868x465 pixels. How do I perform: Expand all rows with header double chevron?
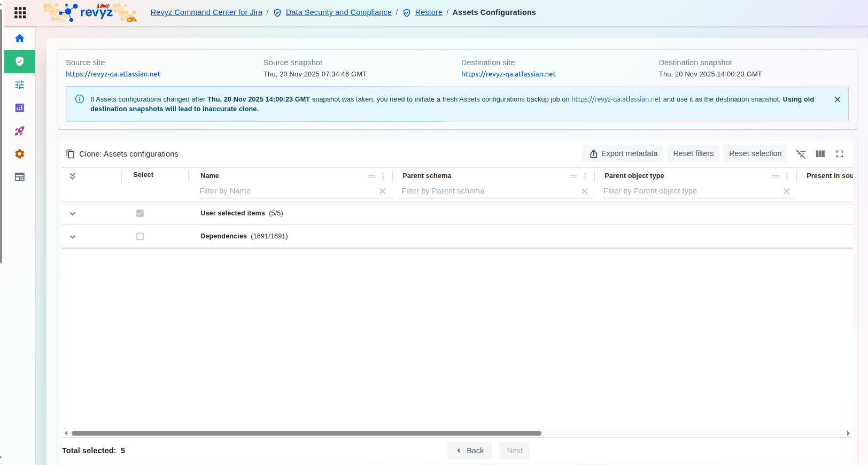[x=73, y=176]
